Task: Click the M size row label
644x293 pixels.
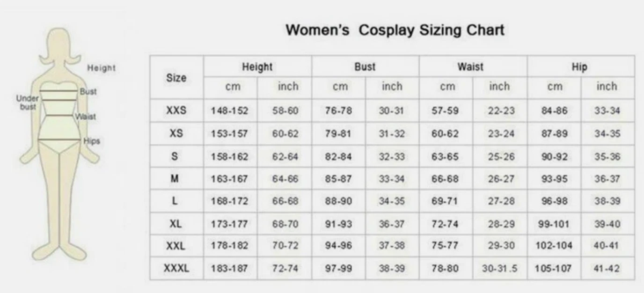Action: click(x=176, y=179)
